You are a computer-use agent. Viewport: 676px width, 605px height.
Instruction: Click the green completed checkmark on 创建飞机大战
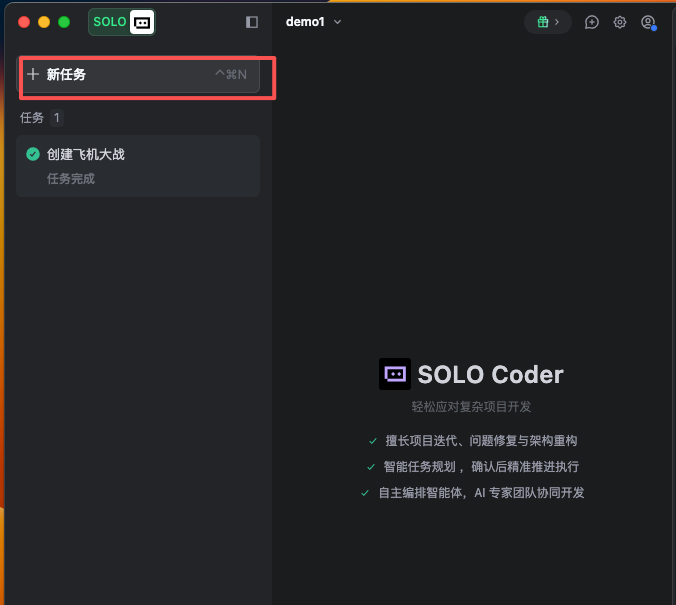click(33, 154)
